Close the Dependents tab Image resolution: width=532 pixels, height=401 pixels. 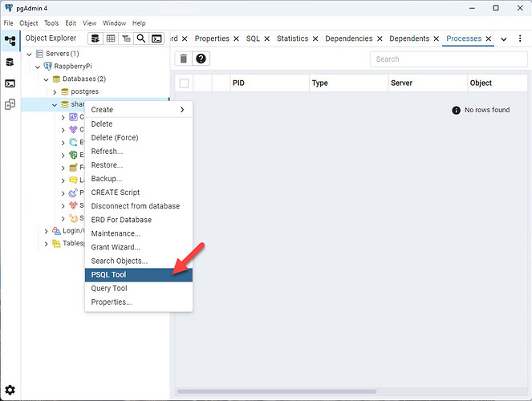[x=437, y=38]
